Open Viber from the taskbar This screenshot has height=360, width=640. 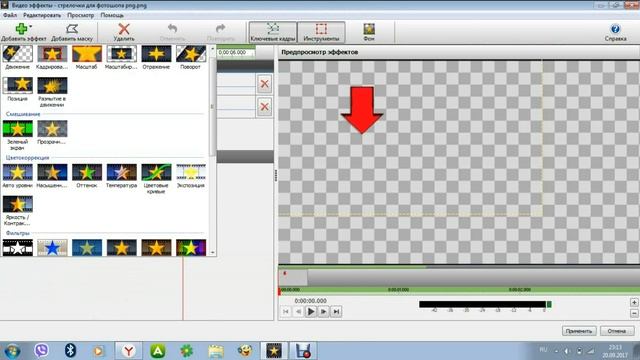41,351
